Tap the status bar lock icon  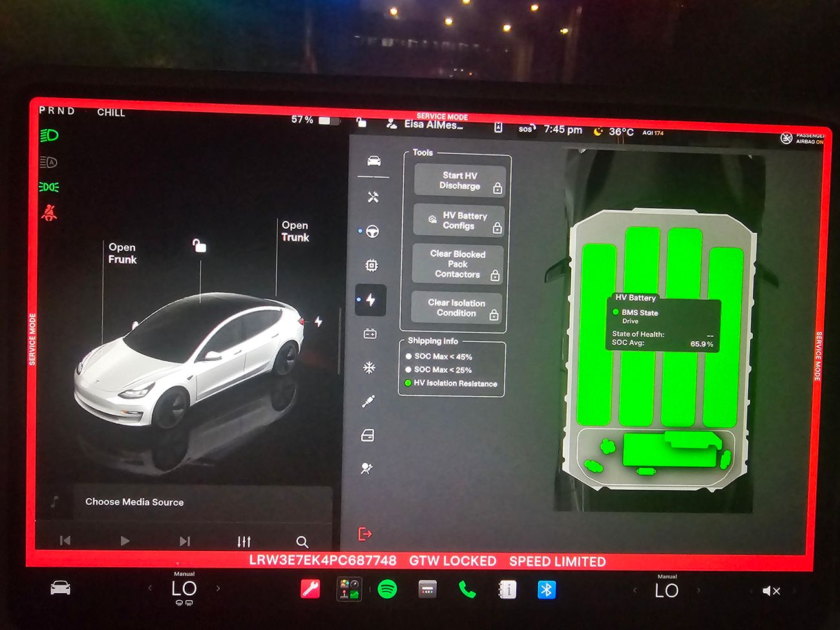(362, 122)
